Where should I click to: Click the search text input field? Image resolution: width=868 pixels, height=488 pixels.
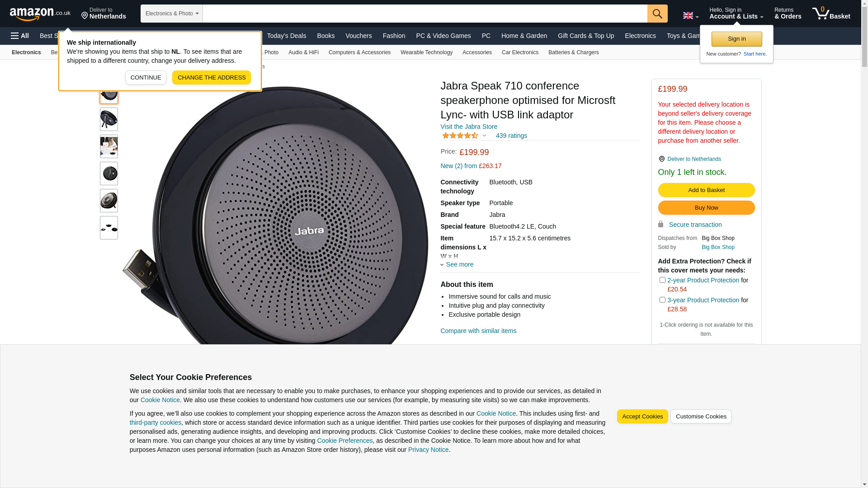coord(425,14)
